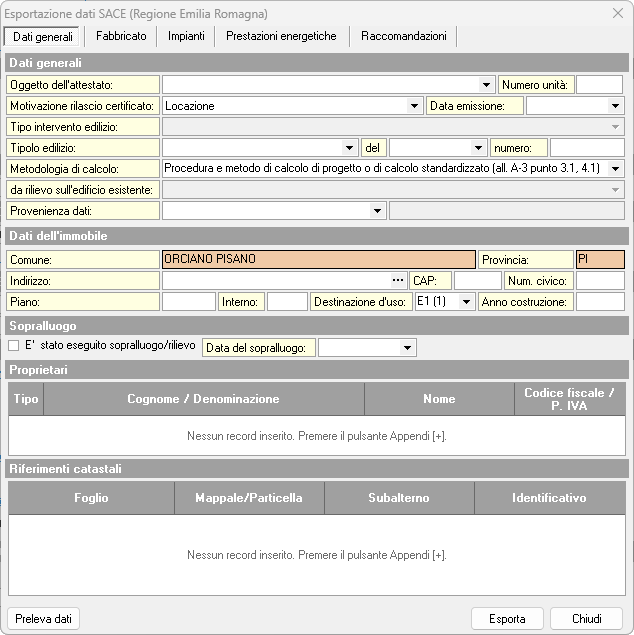This screenshot has width=634, height=635.
Task: Open the Impianti tab
Action: 186,36
